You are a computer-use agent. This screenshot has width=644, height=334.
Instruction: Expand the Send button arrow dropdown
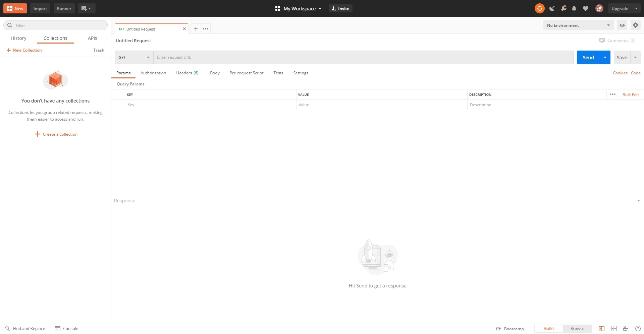(x=605, y=57)
